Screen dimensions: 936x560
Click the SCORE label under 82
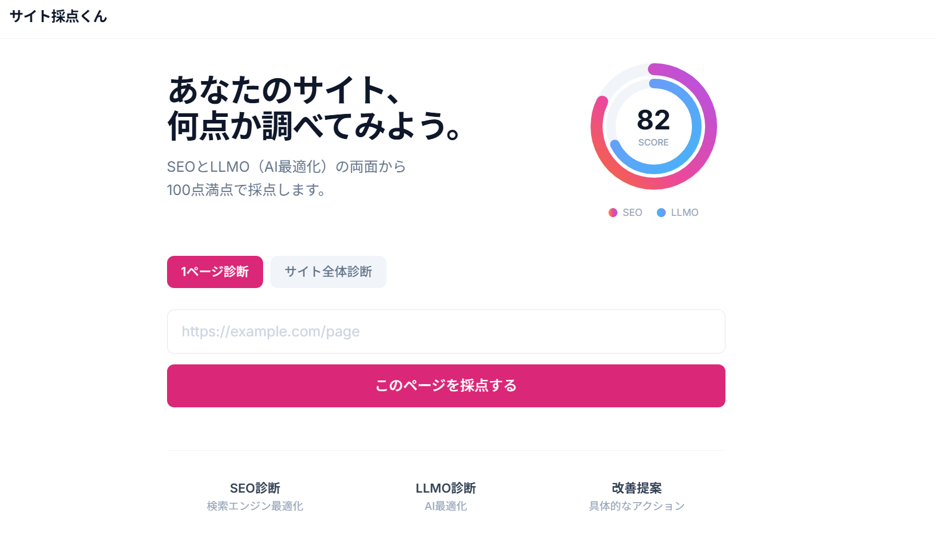pos(653,143)
